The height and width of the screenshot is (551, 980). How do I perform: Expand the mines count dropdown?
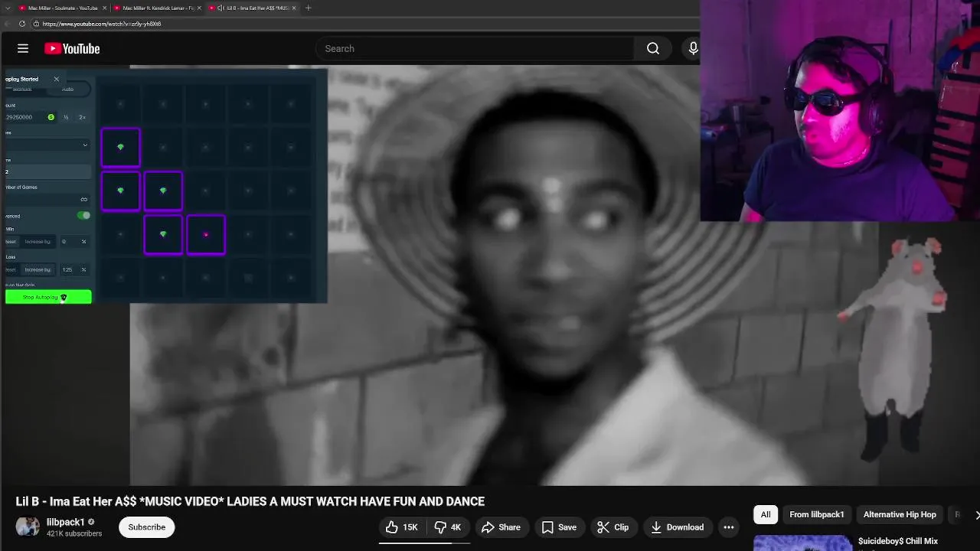tap(47, 145)
